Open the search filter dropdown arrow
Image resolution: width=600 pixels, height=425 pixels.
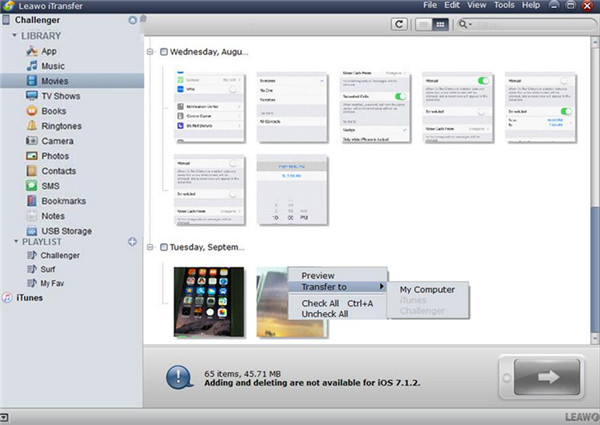click(471, 23)
